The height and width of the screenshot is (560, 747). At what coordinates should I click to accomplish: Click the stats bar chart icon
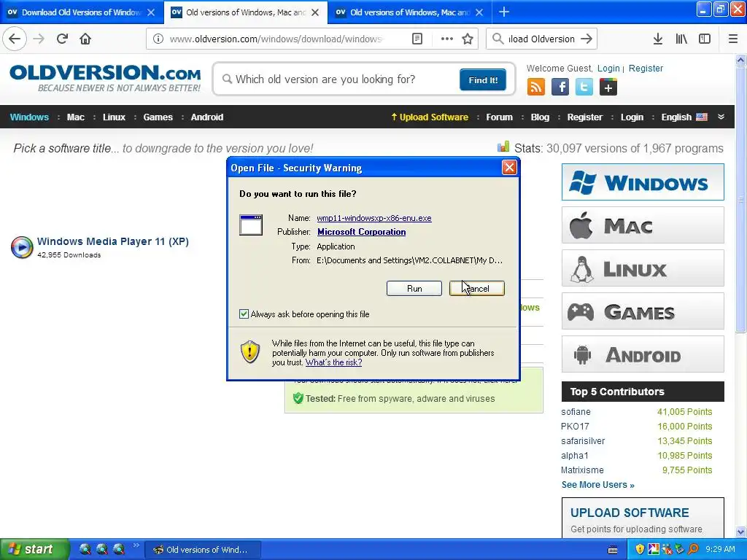[x=503, y=147]
